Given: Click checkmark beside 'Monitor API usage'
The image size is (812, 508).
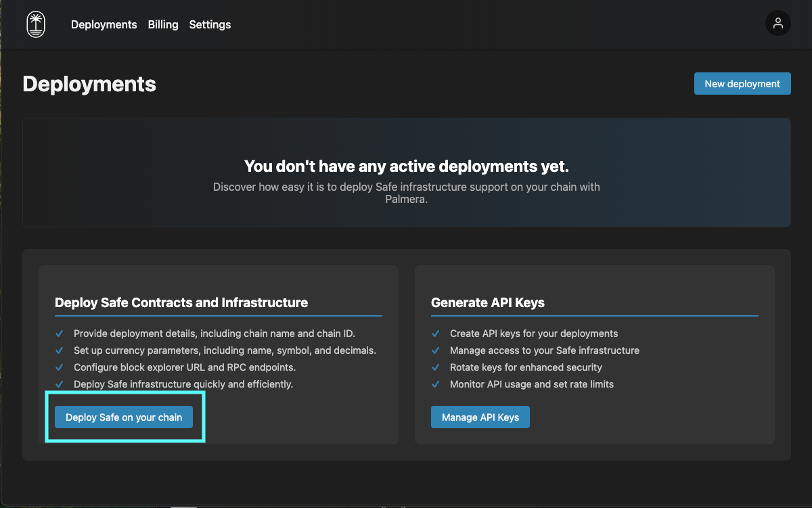Looking at the screenshot, I should click(436, 384).
